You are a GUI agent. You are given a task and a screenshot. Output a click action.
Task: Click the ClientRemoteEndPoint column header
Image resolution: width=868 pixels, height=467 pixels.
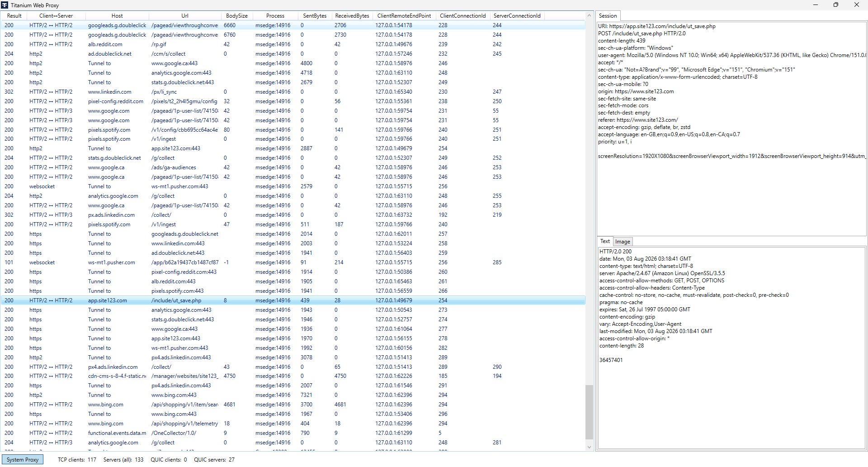click(404, 16)
